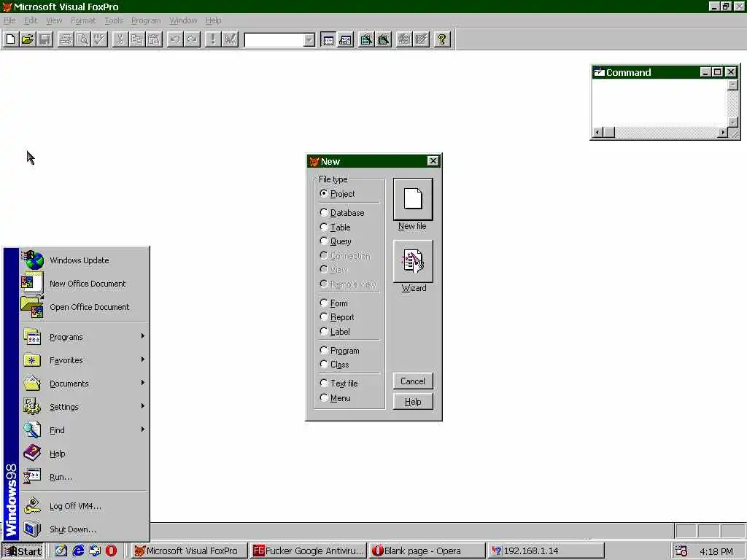Open the Program menu
Image resolution: width=747 pixels, height=560 pixels.
[x=146, y=20]
